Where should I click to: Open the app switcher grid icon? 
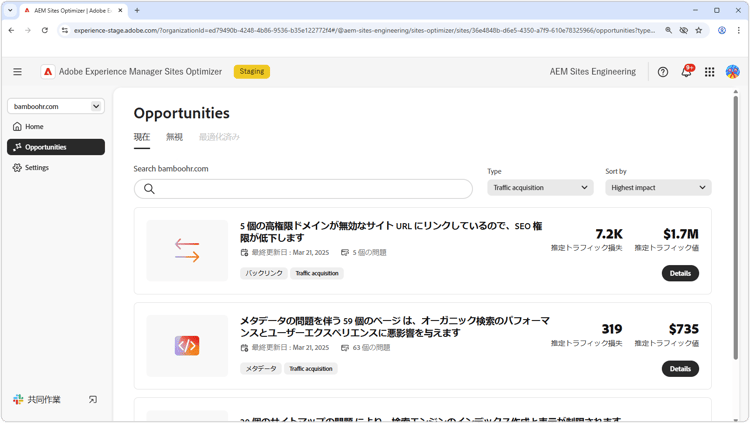coord(709,72)
